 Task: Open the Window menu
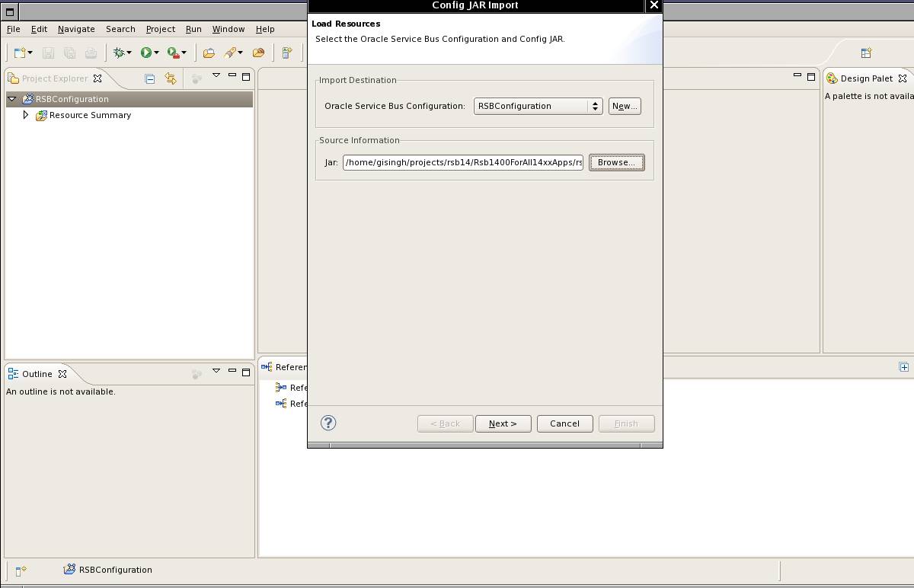[x=228, y=29]
